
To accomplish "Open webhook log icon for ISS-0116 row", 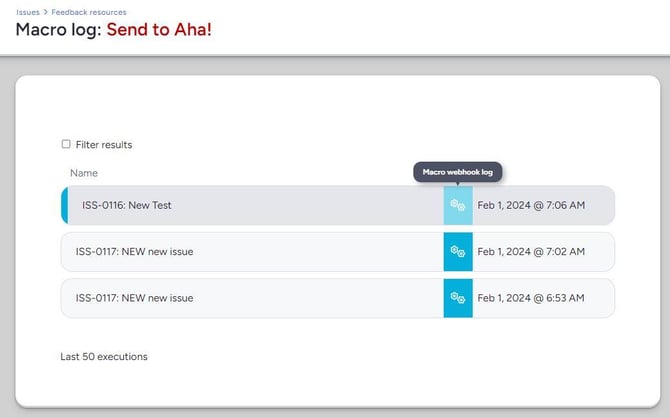I will click(458, 205).
